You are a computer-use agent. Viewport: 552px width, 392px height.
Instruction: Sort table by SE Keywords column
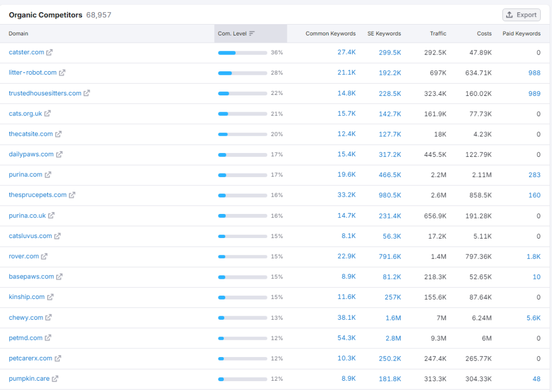pyautogui.click(x=384, y=33)
